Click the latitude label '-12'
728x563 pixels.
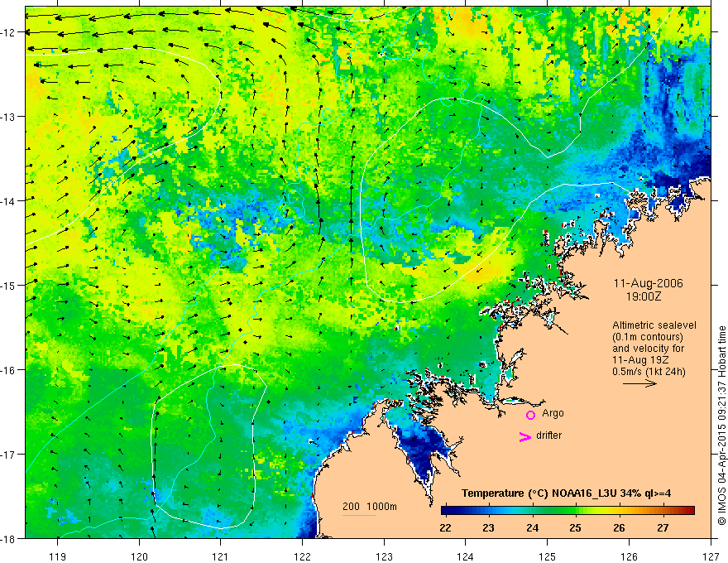coord(9,32)
